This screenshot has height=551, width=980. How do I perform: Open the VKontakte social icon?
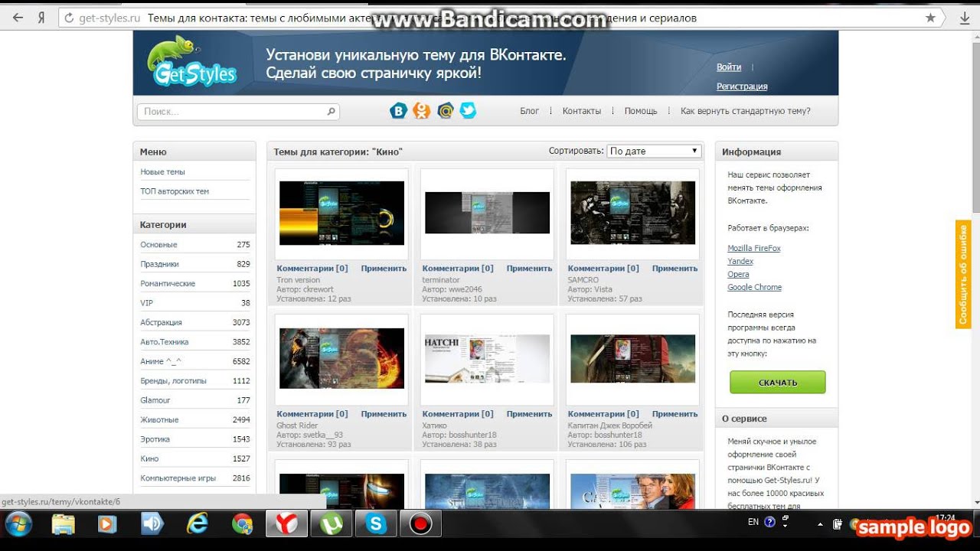coord(398,111)
